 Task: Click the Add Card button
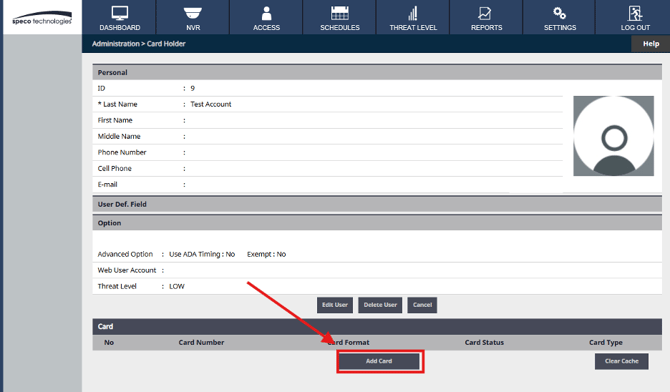tap(379, 361)
